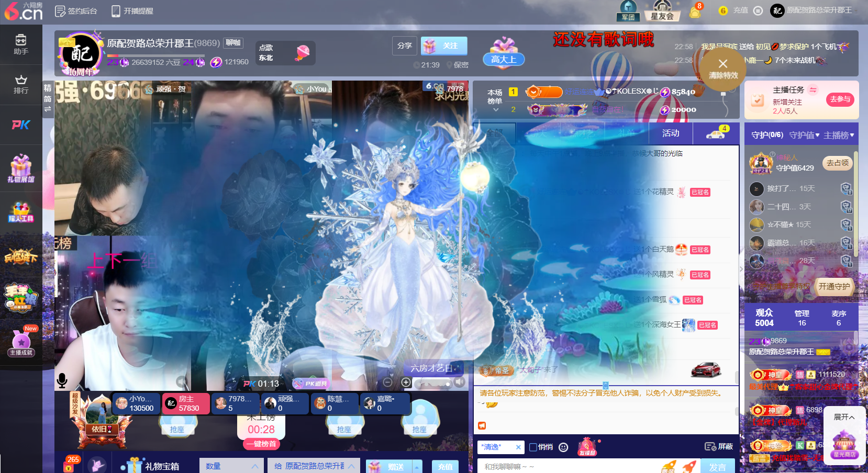The height and width of the screenshot is (473, 868).
Task: Open the 赠送 button arrow dropdown
Action: [x=417, y=466]
